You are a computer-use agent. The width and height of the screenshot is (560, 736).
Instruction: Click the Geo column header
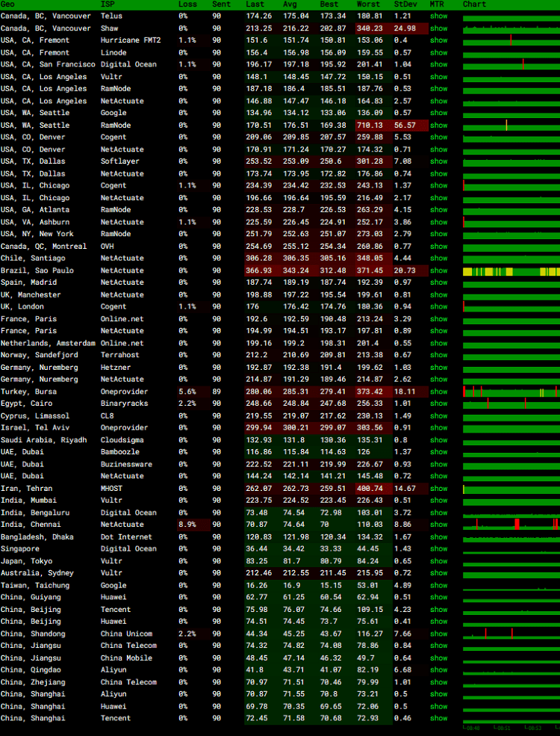coord(7,4)
